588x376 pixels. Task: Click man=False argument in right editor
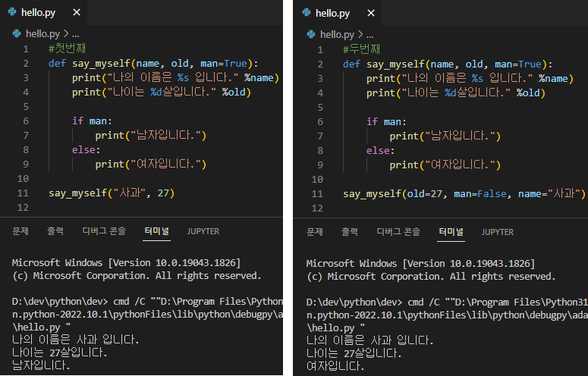[480, 193]
